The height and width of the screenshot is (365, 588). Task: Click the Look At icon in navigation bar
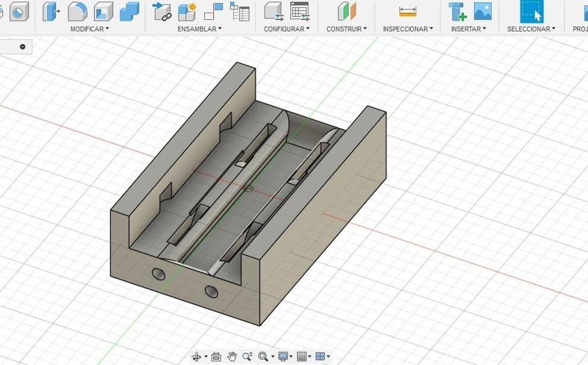[x=216, y=357]
